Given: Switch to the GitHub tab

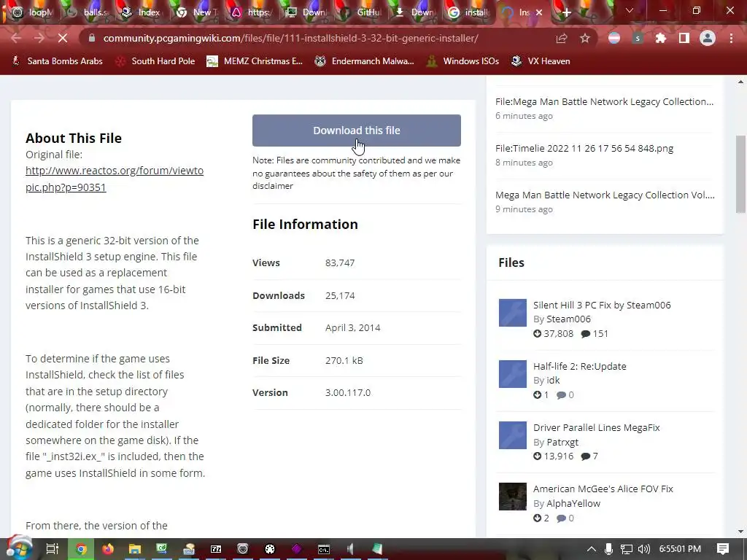Looking at the screenshot, I should pyautogui.click(x=361, y=12).
